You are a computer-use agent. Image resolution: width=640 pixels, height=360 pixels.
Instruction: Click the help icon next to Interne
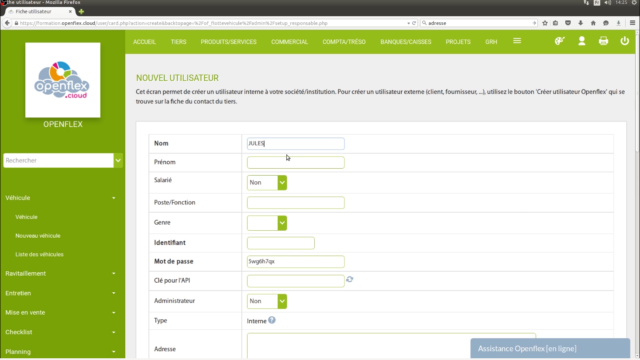pos(272,320)
